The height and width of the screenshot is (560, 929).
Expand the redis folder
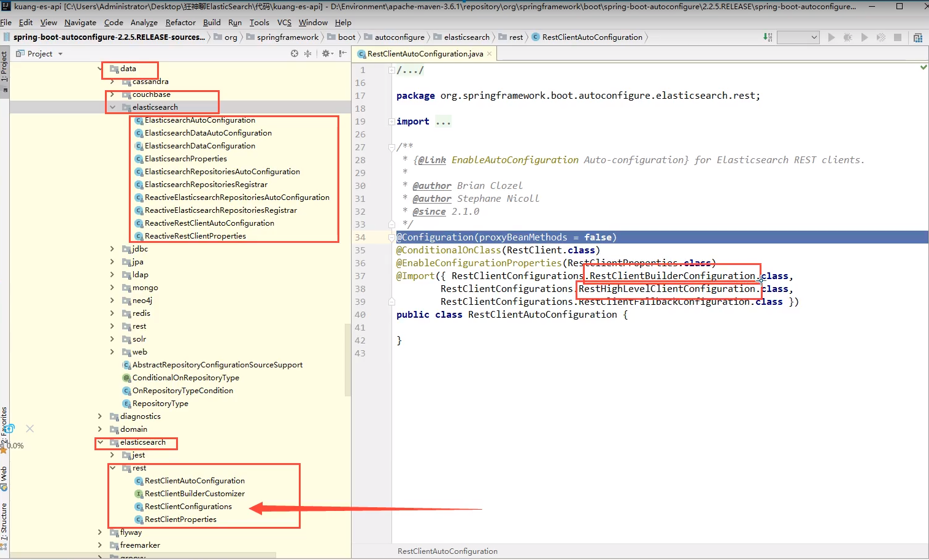point(112,313)
